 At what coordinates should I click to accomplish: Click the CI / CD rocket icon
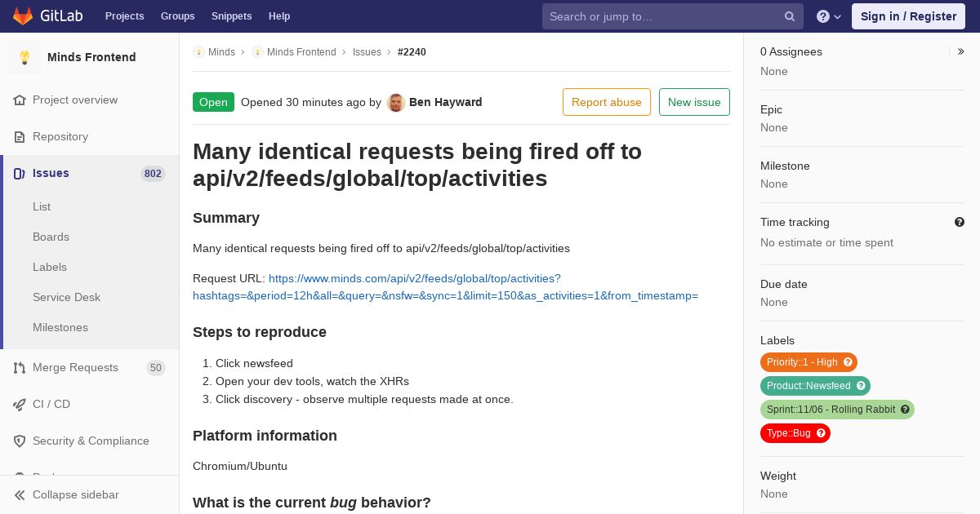[20, 405]
